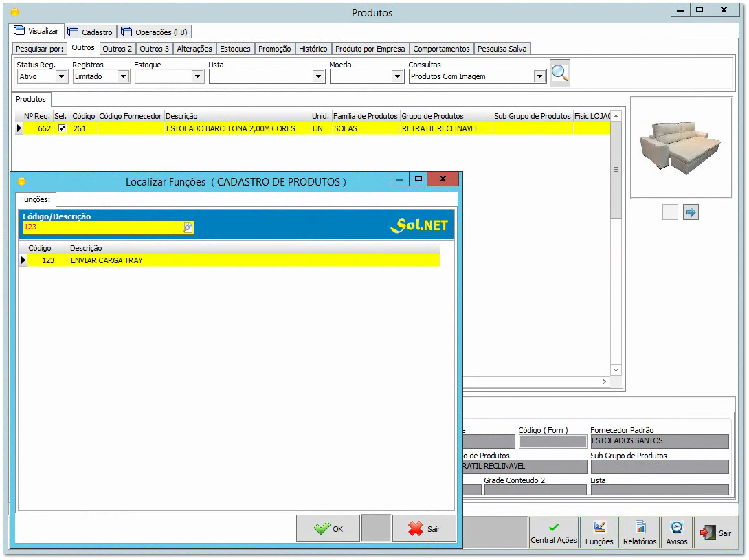Open the Promoção search tab
The width and height of the screenshot is (749, 560).
pyautogui.click(x=273, y=49)
